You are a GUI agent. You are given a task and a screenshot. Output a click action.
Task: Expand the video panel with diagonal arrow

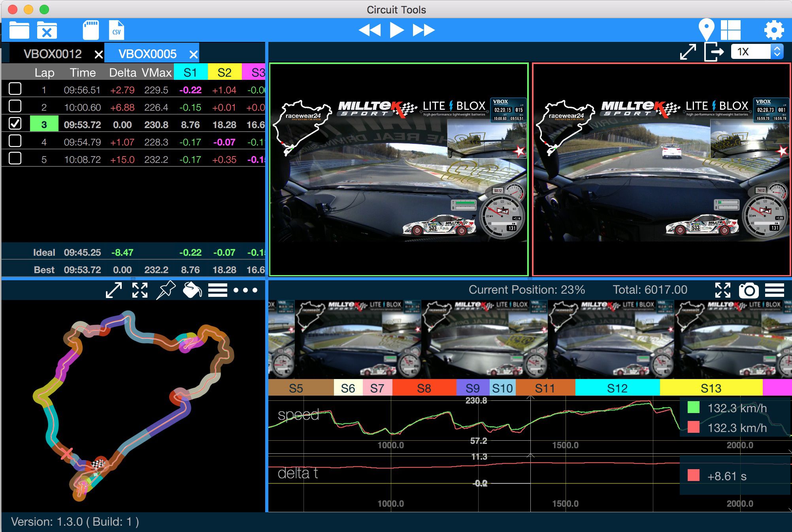coord(688,52)
